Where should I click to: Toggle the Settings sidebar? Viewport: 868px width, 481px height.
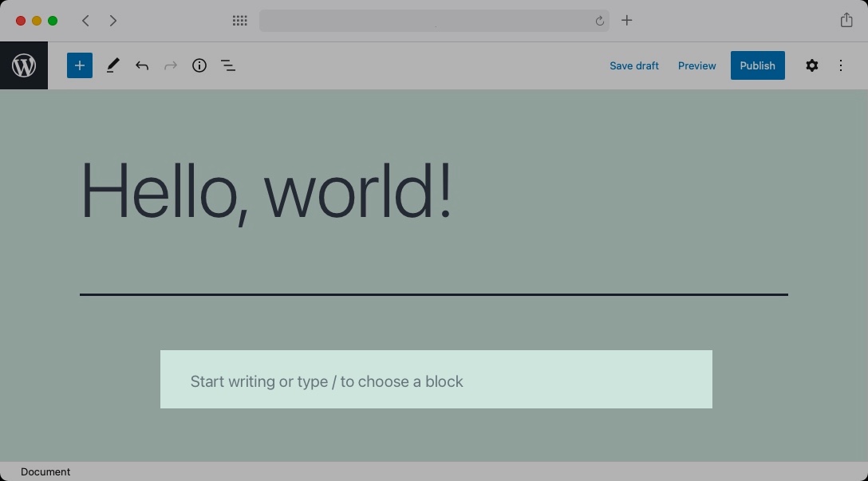tap(811, 65)
